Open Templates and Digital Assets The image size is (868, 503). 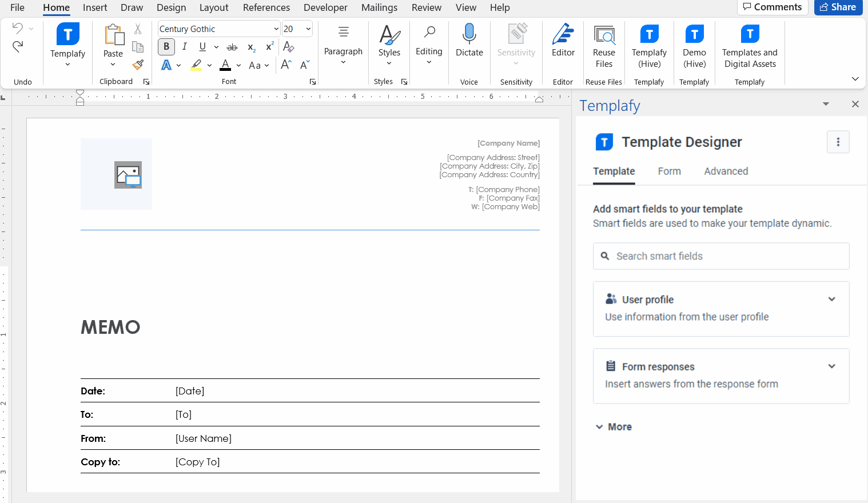tap(750, 46)
